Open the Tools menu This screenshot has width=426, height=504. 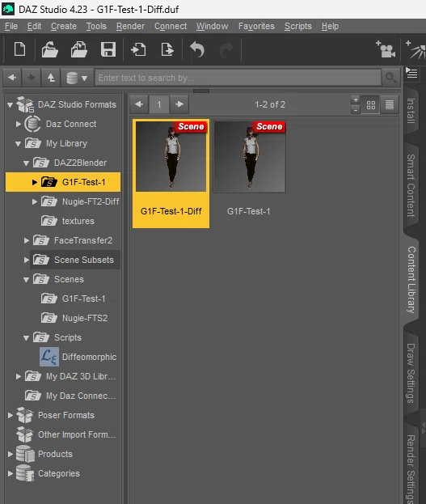point(96,26)
